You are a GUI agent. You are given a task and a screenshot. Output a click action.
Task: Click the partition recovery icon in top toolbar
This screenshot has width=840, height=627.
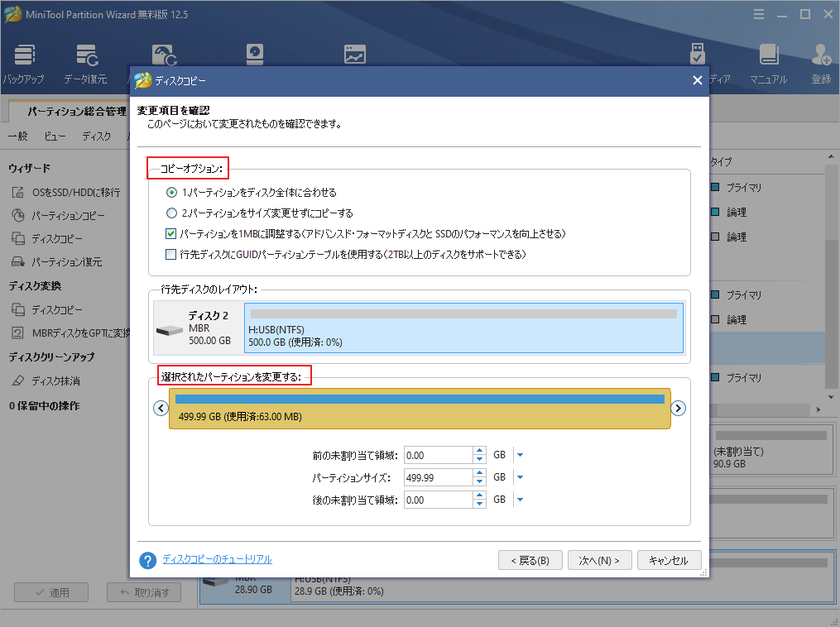pos(164,55)
